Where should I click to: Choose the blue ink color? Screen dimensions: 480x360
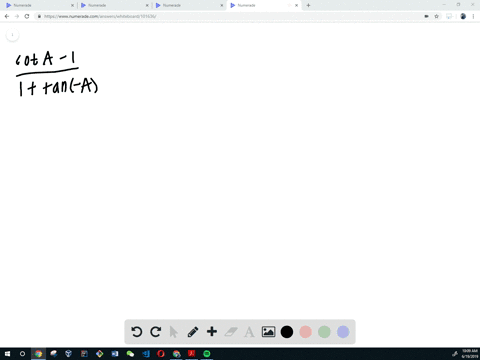pos(343,332)
